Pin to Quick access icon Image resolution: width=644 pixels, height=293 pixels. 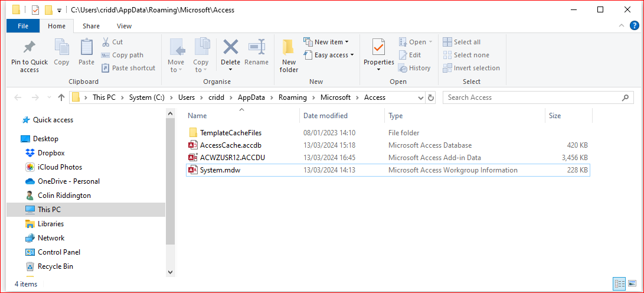(29, 47)
